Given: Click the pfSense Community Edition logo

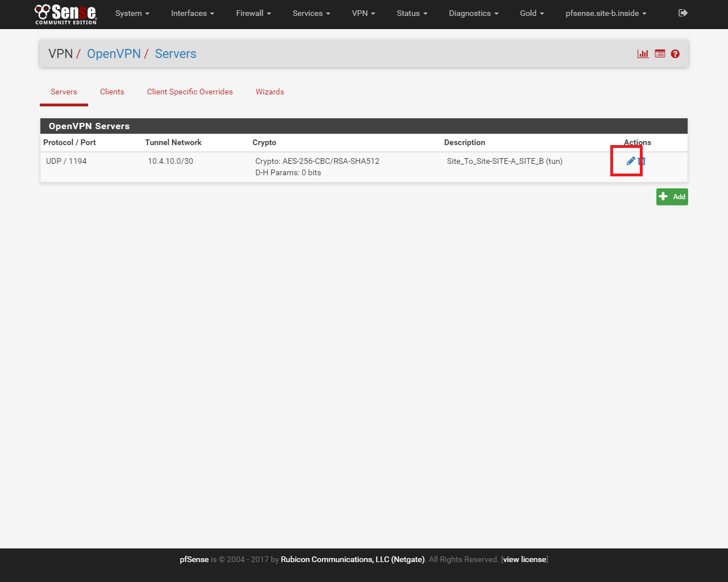Looking at the screenshot, I should click(x=66, y=14).
